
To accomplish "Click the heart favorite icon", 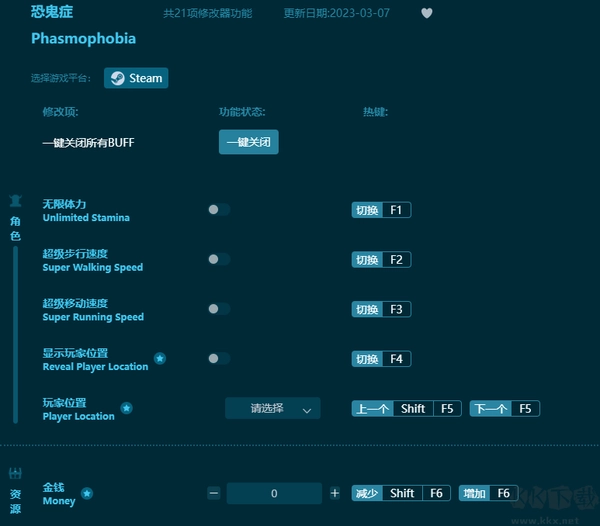I will (427, 13).
